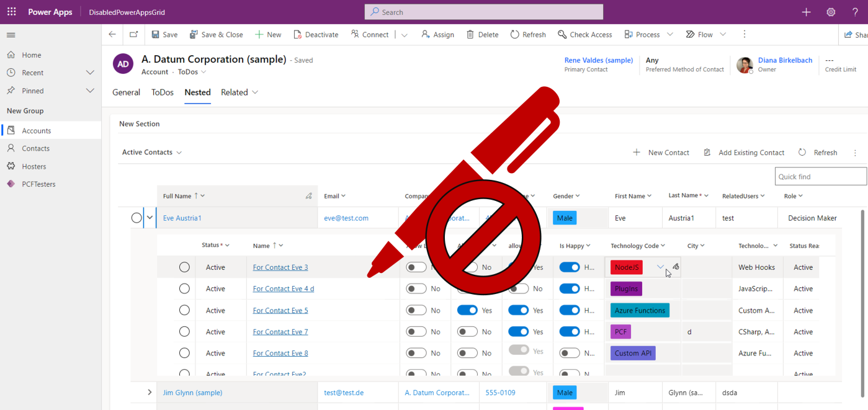Image resolution: width=868 pixels, height=410 pixels.
Task: Click the Delete trash command
Action: pos(482,35)
